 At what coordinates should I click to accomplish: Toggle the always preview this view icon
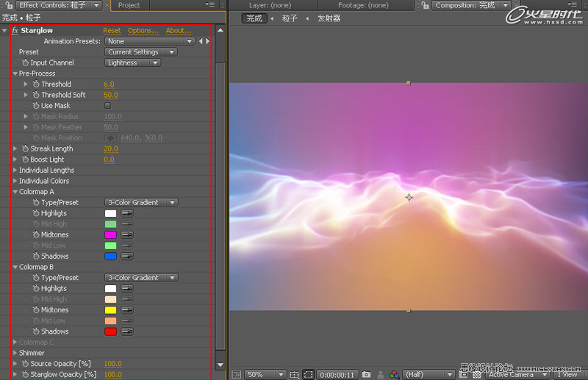point(236,374)
